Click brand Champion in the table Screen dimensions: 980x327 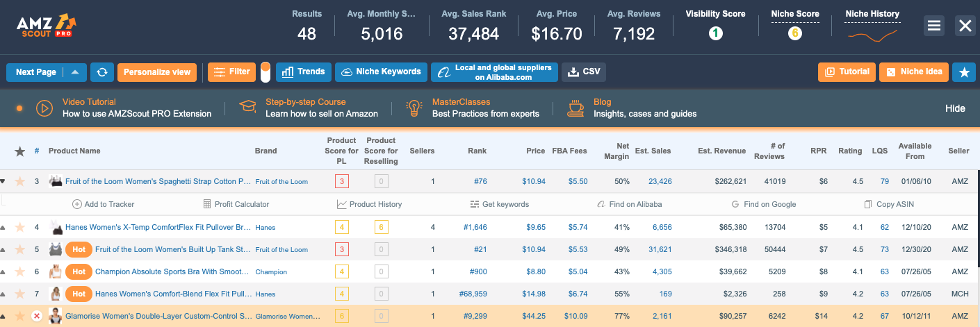point(271,271)
